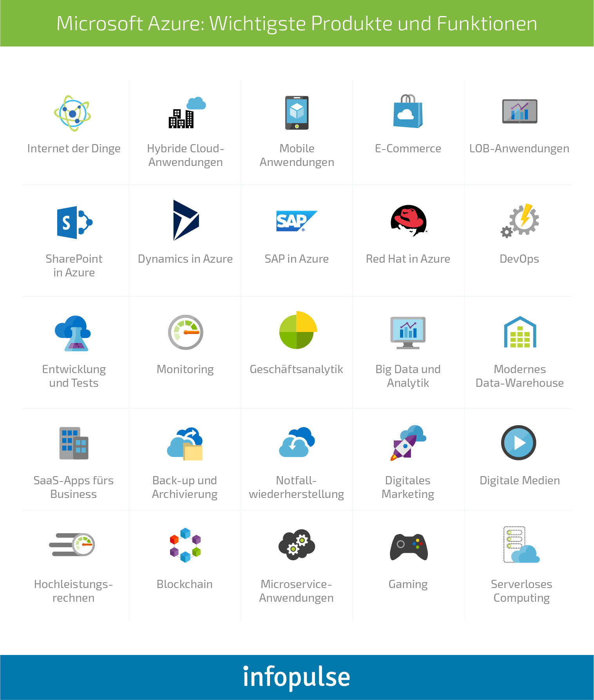
Task: Select the 'Monitoring' text label
Action: pos(185,370)
